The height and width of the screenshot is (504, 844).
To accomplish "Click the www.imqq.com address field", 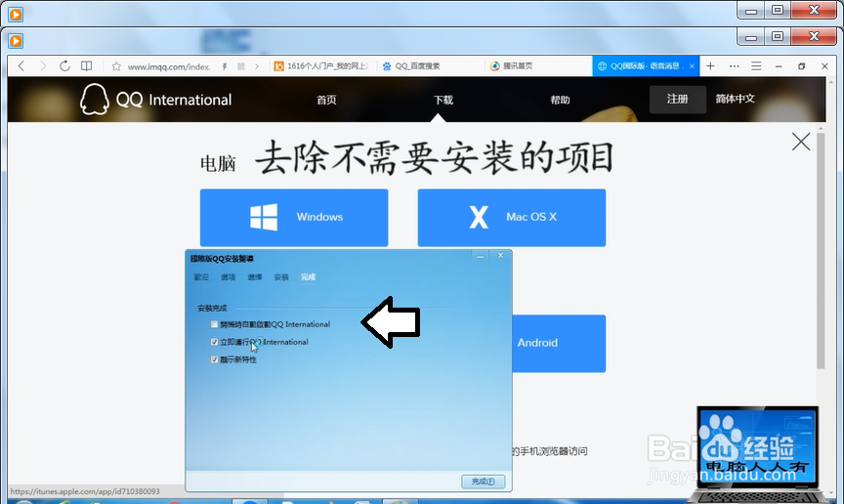I will [x=169, y=66].
